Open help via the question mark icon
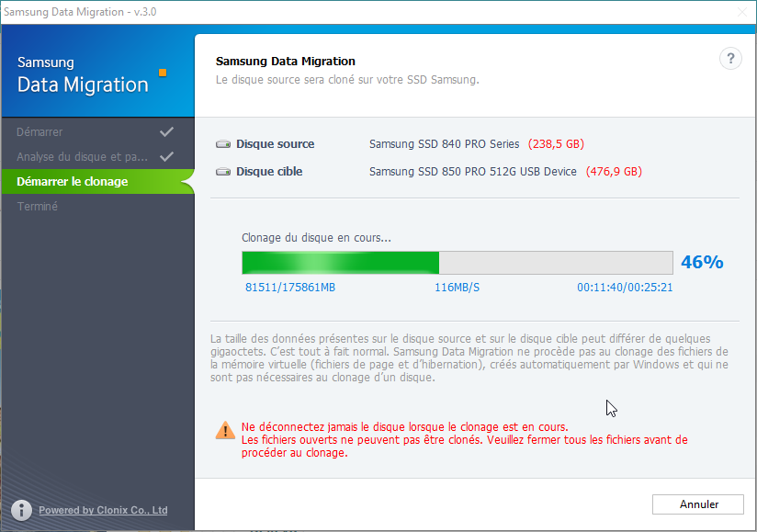The width and height of the screenshot is (757, 532). pyautogui.click(x=730, y=59)
